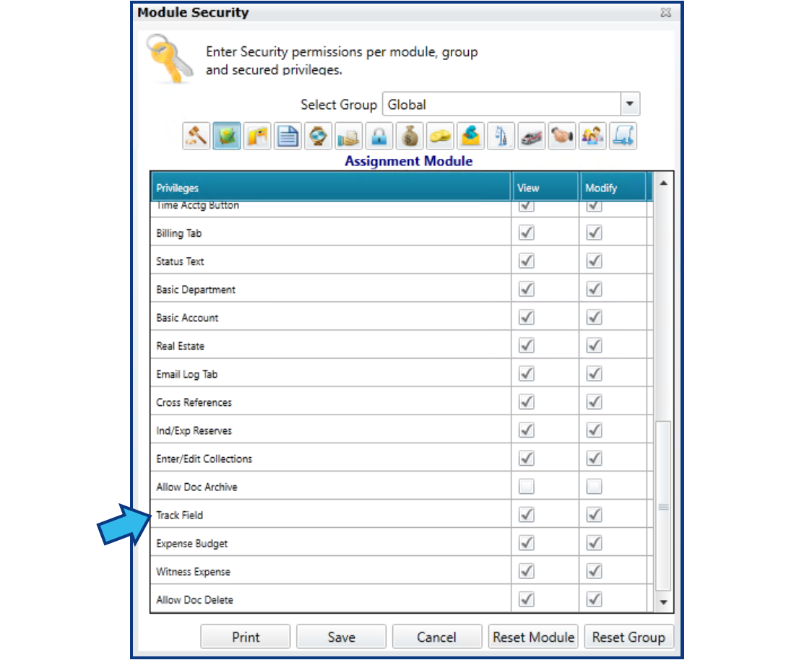
Task: Click the View column header
Action: [x=545, y=188]
